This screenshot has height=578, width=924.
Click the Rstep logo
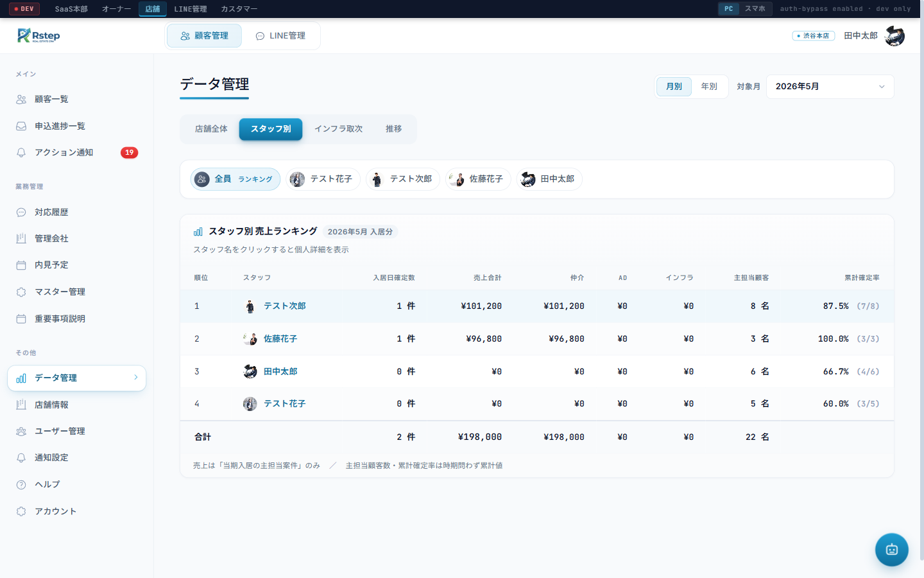click(x=38, y=35)
